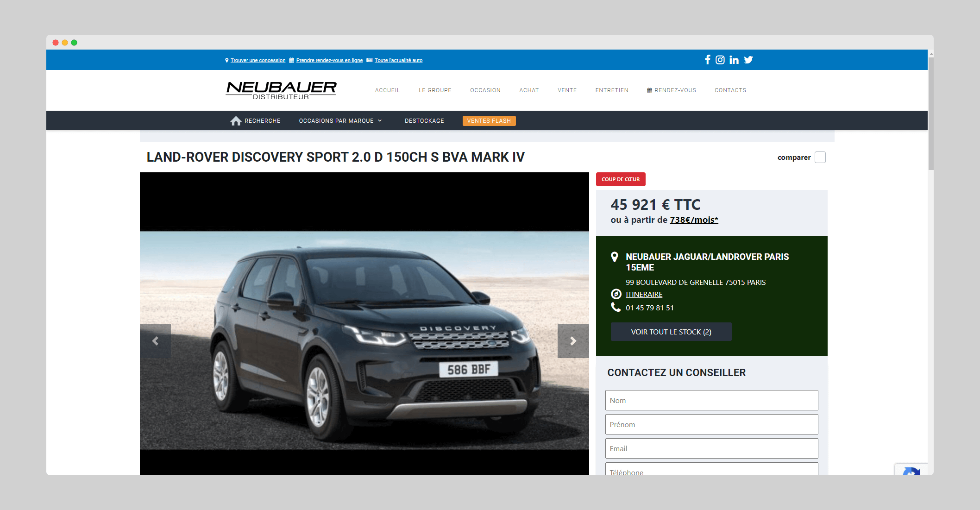Follow Prendre rendez-vous en ligne link
The image size is (980, 510).
[x=329, y=60]
